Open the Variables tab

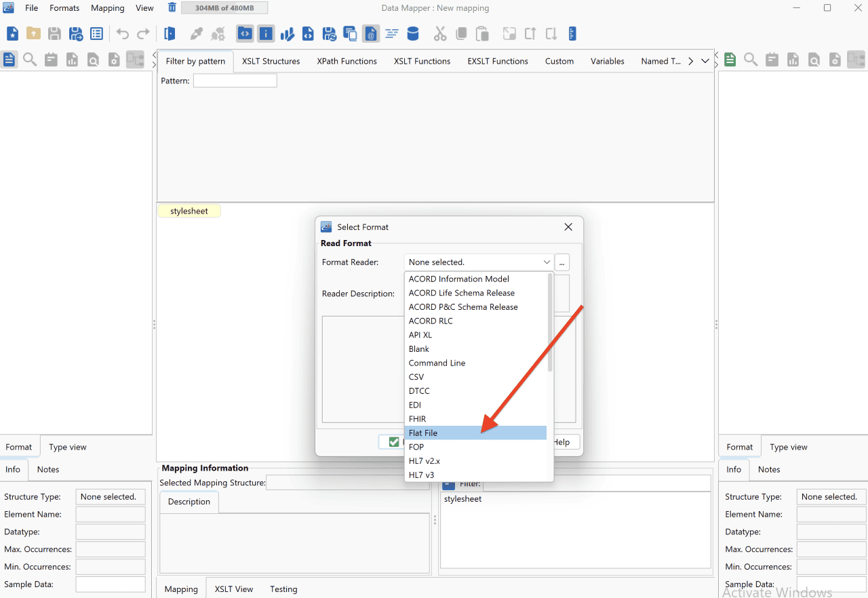(607, 61)
